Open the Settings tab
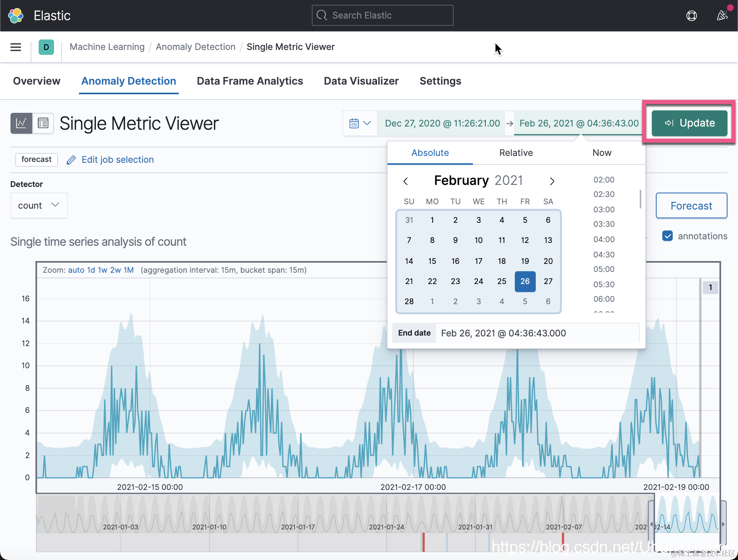This screenshot has width=738, height=560. tap(441, 81)
